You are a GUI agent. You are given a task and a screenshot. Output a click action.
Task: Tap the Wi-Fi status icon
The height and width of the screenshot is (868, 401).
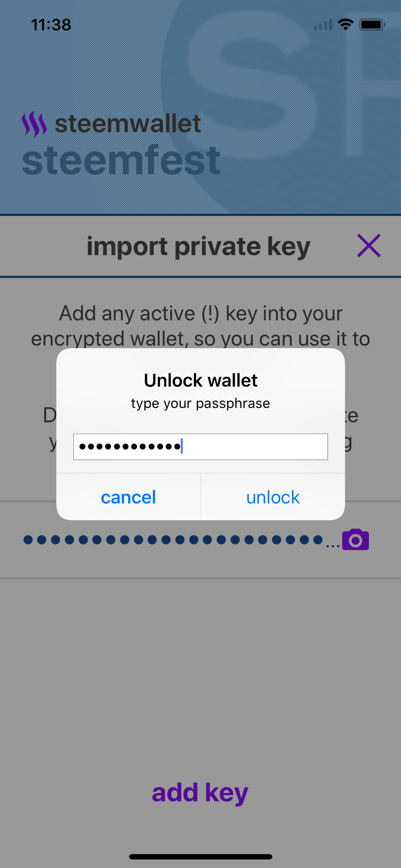pyautogui.click(x=345, y=25)
